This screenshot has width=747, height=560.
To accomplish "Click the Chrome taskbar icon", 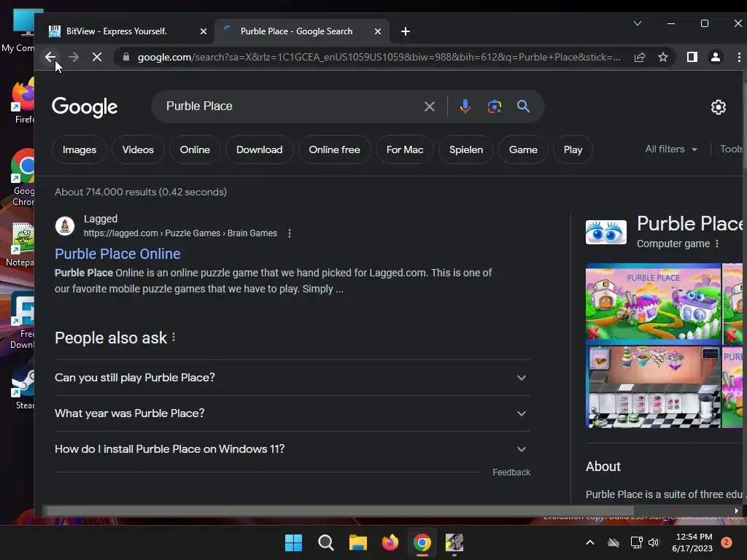I will tap(422, 542).
